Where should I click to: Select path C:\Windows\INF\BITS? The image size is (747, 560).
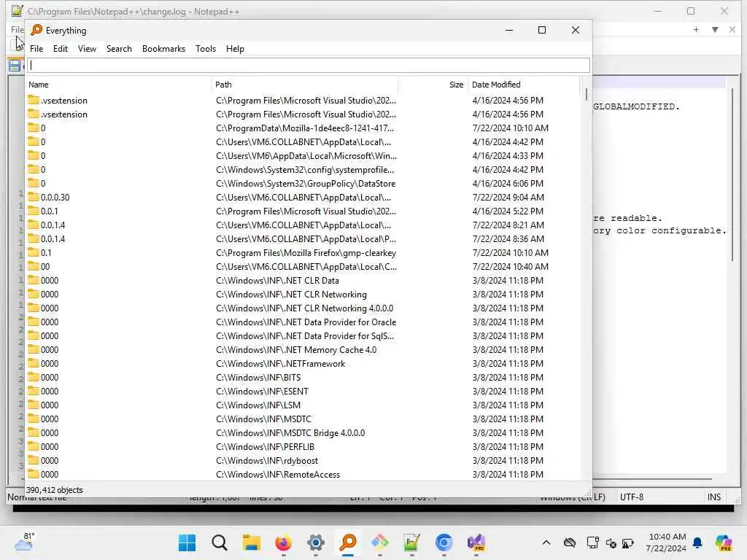(x=258, y=377)
